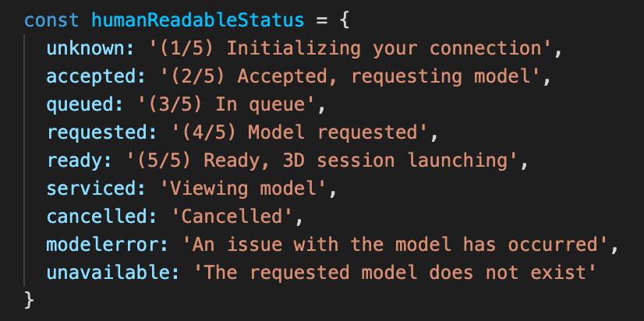This screenshot has height=321, width=644.
Task: Click the requested property key
Action: click(x=97, y=132)
